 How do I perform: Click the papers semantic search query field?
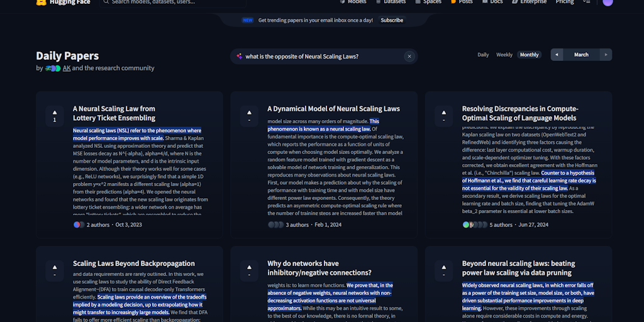tap(323, 56)
